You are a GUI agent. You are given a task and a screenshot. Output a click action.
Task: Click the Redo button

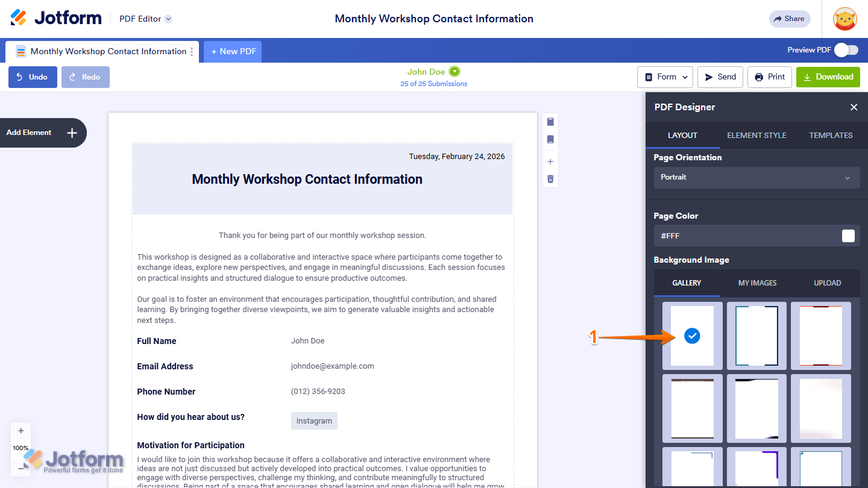86,77
